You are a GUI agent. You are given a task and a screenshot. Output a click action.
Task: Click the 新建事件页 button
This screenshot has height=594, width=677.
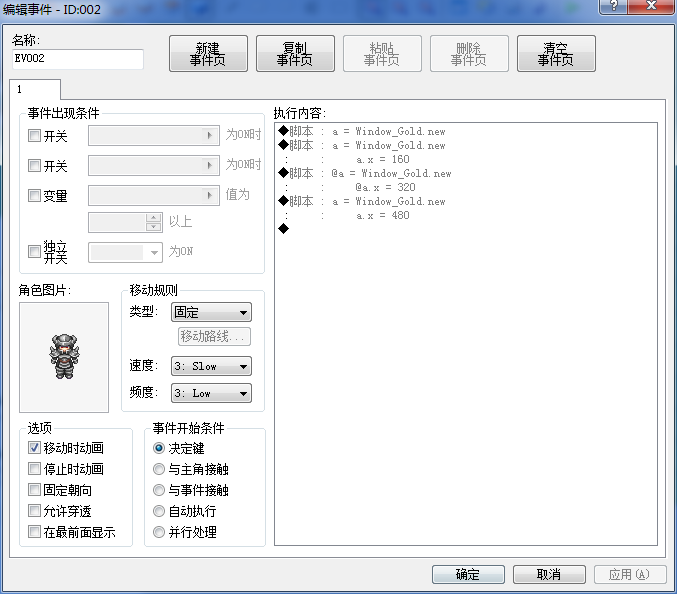coord(208,54)
